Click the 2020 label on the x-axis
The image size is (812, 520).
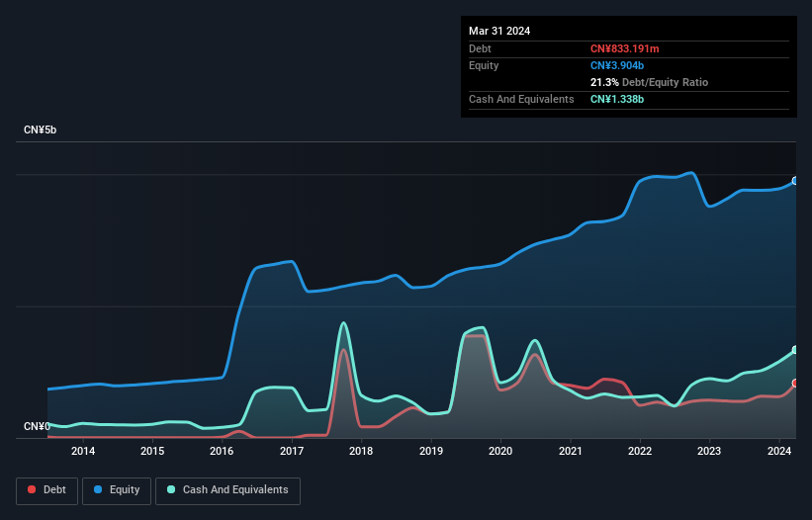click(500, 452)
